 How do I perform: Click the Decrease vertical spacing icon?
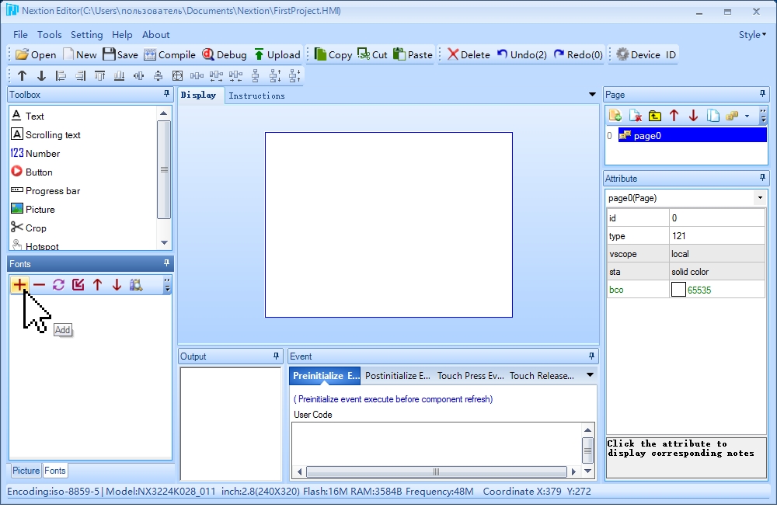tap(294, 76)
